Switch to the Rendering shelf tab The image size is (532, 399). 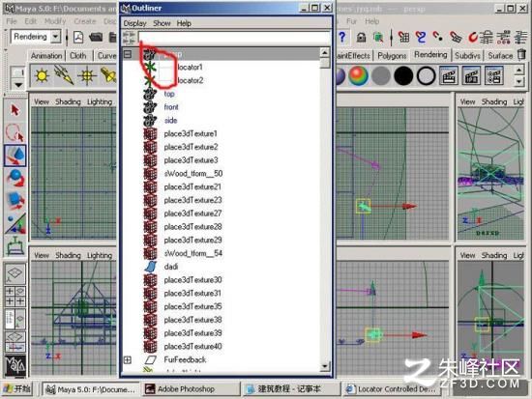(x=430, y=55)
